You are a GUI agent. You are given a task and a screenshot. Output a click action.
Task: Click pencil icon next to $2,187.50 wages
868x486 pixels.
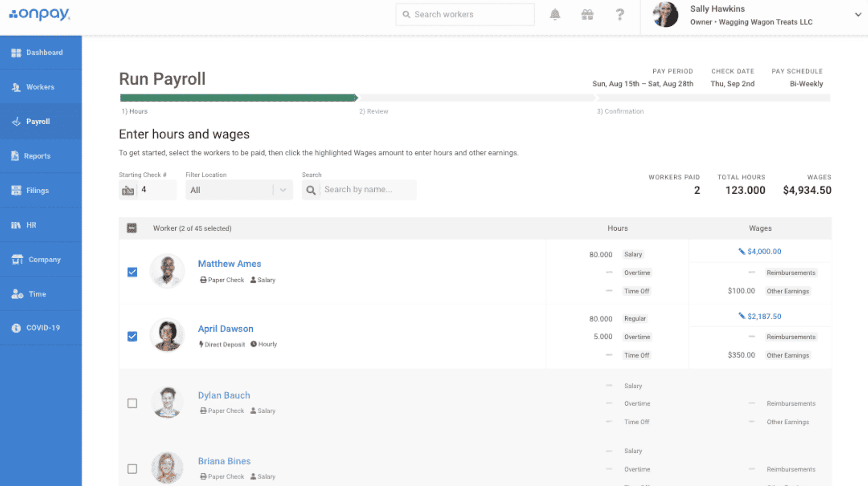coord(742,316)
